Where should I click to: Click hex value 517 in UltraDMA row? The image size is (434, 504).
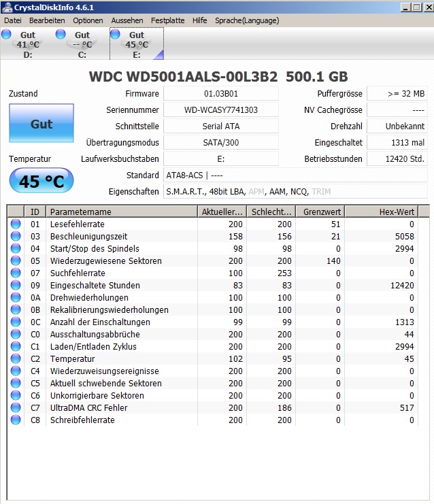point(407,407)
